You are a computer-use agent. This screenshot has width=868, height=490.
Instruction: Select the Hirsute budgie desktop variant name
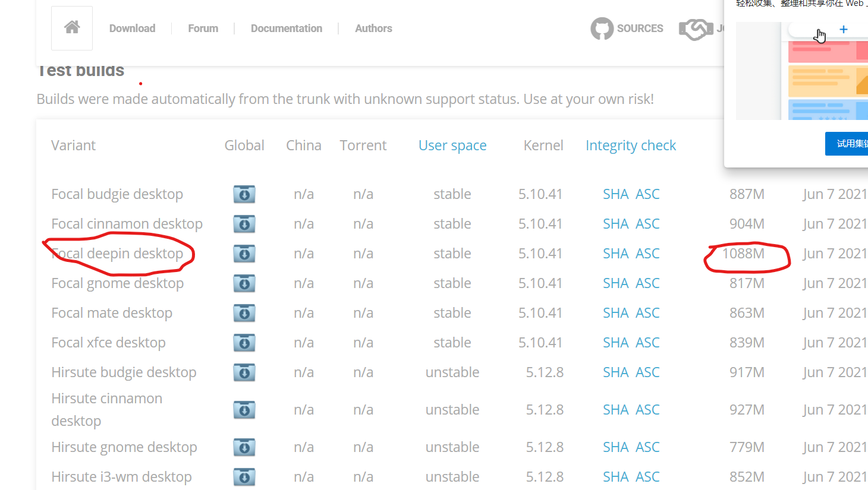pyautogui.click(x=124, y=372)
